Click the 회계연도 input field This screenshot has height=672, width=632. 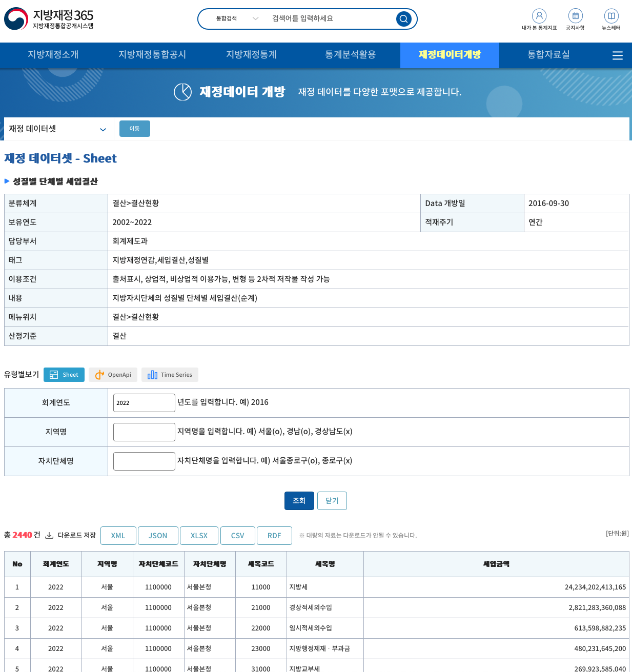pyautogui.click(x=144, y=403)
